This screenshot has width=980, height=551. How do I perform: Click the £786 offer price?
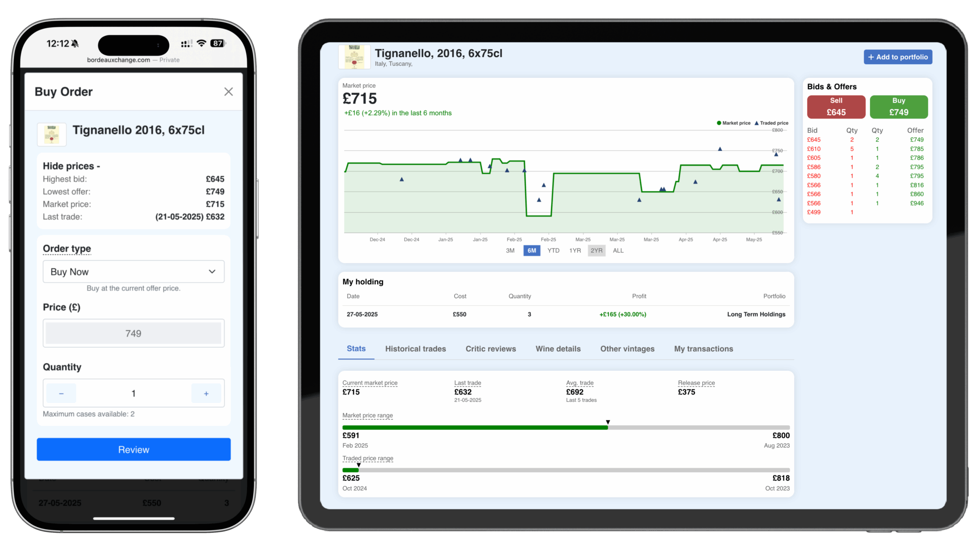click(x=916, y=158)
